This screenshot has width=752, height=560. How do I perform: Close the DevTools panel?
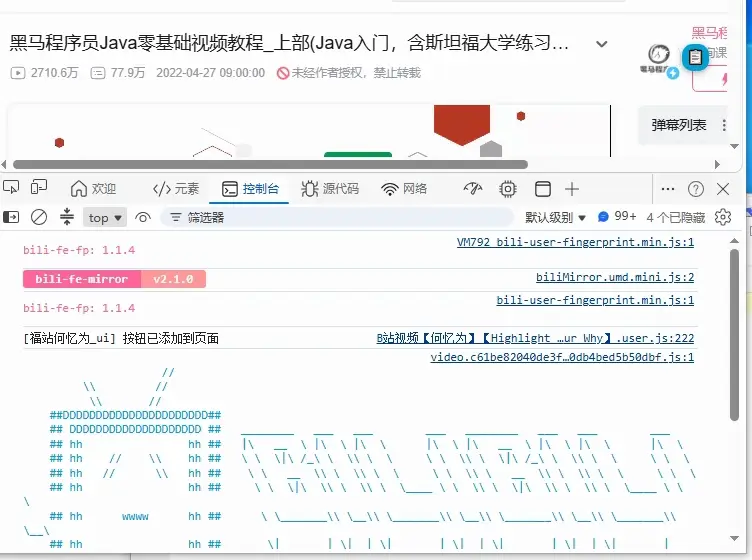click(x=723, y=189)
